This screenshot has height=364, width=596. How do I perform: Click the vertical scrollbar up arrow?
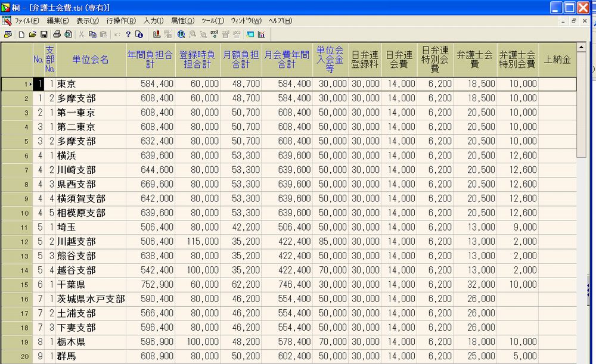tap(581, 47)
